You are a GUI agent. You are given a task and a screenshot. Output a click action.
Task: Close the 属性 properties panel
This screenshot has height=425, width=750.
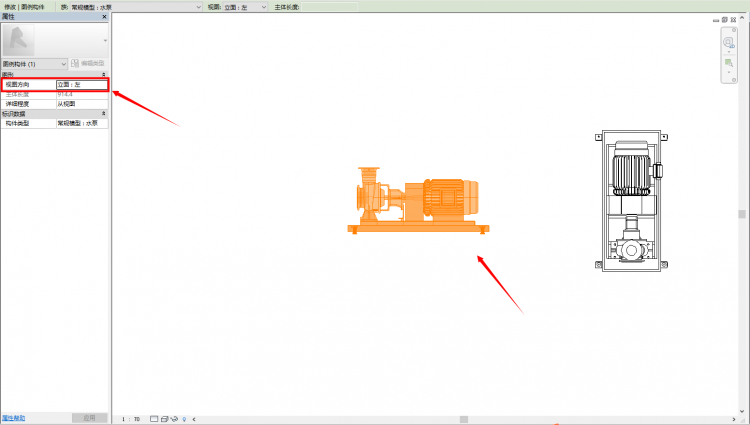pos(104,17)
